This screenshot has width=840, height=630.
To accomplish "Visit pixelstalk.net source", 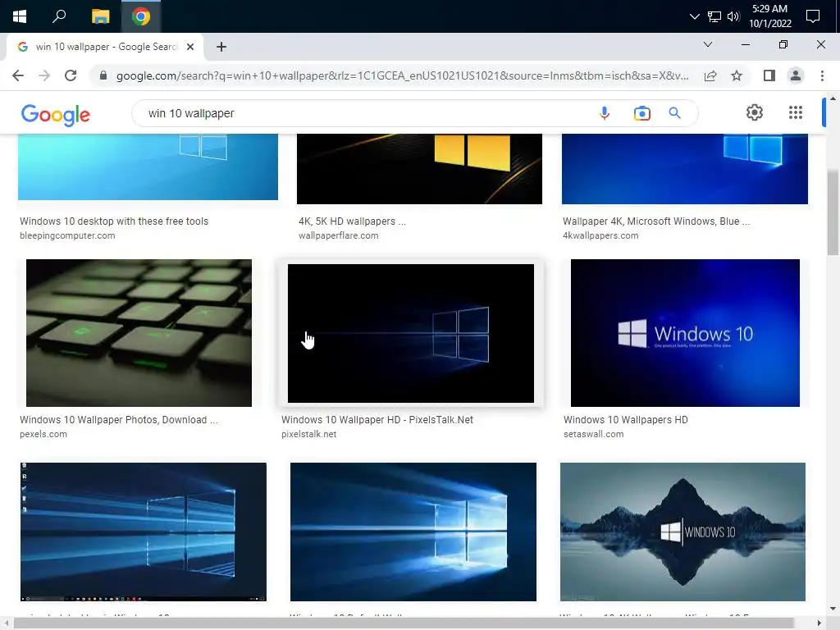I will click(x=309, y=435).
